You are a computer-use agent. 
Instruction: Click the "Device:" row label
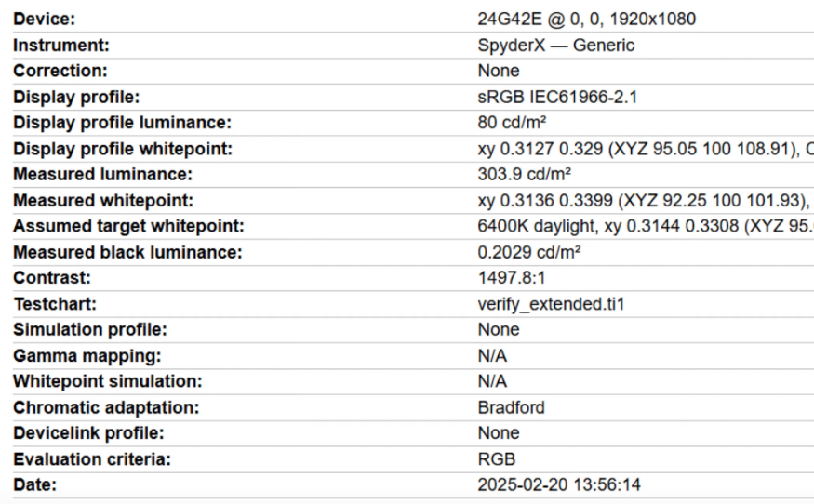[45, 20]
